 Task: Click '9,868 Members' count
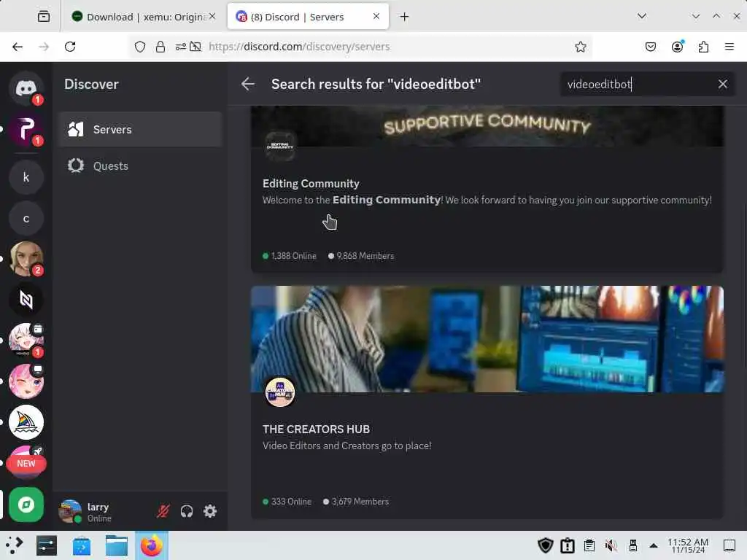pos(361,256)
